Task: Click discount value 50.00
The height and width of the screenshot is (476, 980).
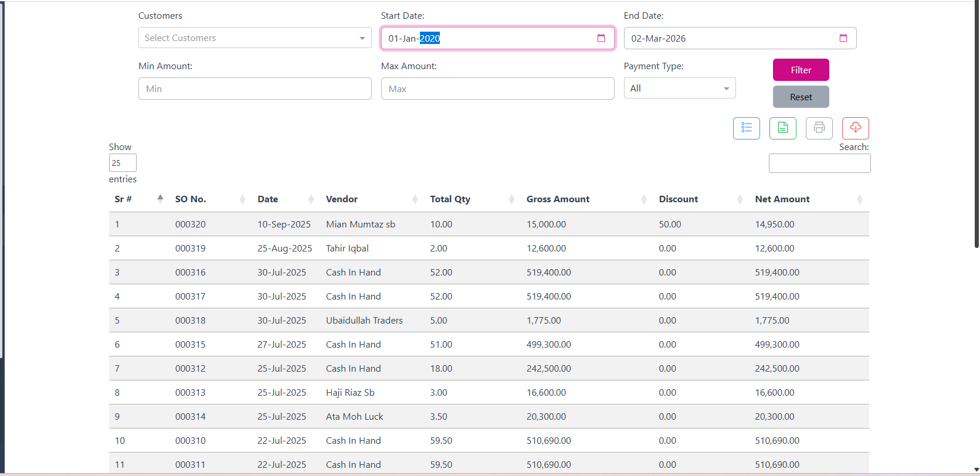Action: coord(670,225)
